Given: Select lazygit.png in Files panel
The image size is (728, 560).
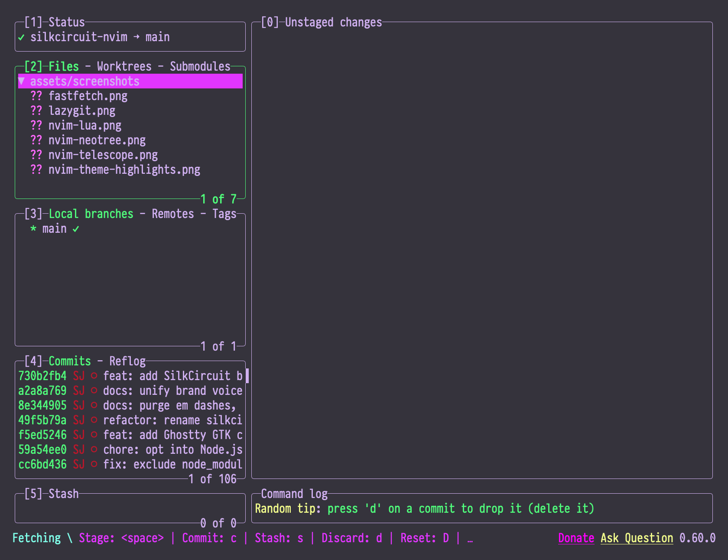Looking at the screenshot, I should pyautogui.click(x=130, y=111).
